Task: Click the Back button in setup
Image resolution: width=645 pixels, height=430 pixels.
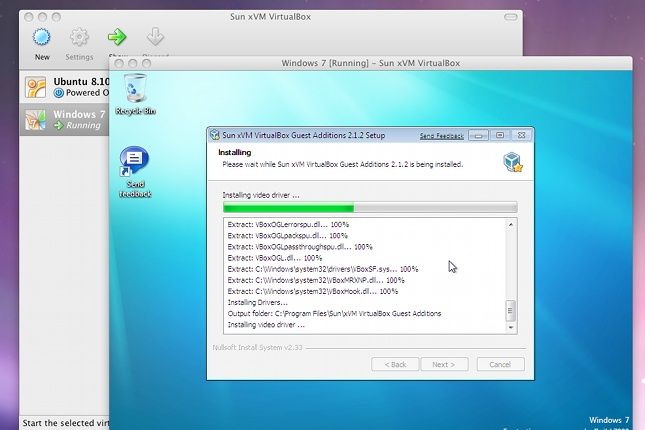Action: tap(395, 365)
